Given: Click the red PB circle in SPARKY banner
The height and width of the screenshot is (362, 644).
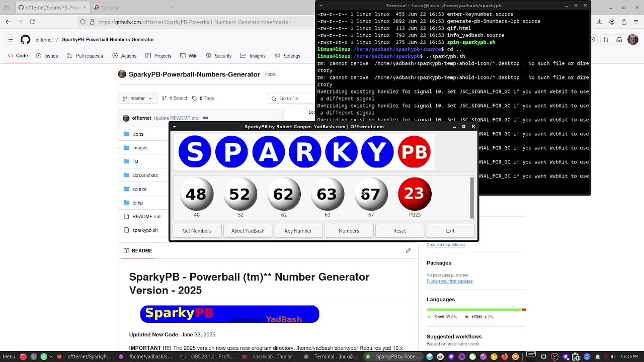Looking at the screenshot, I should pyautogui.click(x=414, y=151).
